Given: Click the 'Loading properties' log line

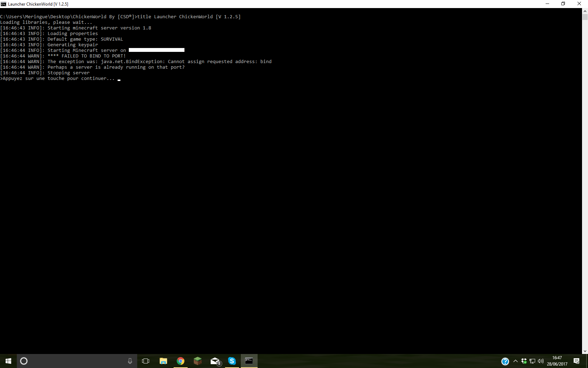Looking at the screenshot, I should pos(49,34).
